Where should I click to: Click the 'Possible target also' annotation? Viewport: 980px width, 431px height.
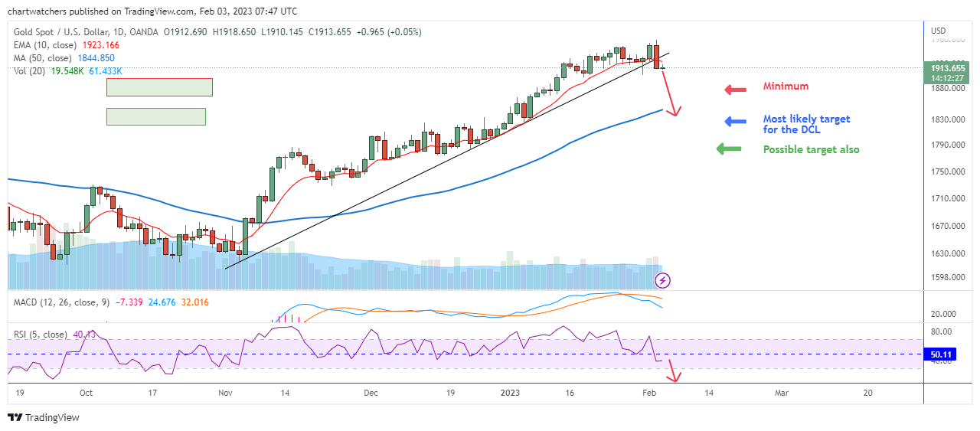[x=811, y=150]
